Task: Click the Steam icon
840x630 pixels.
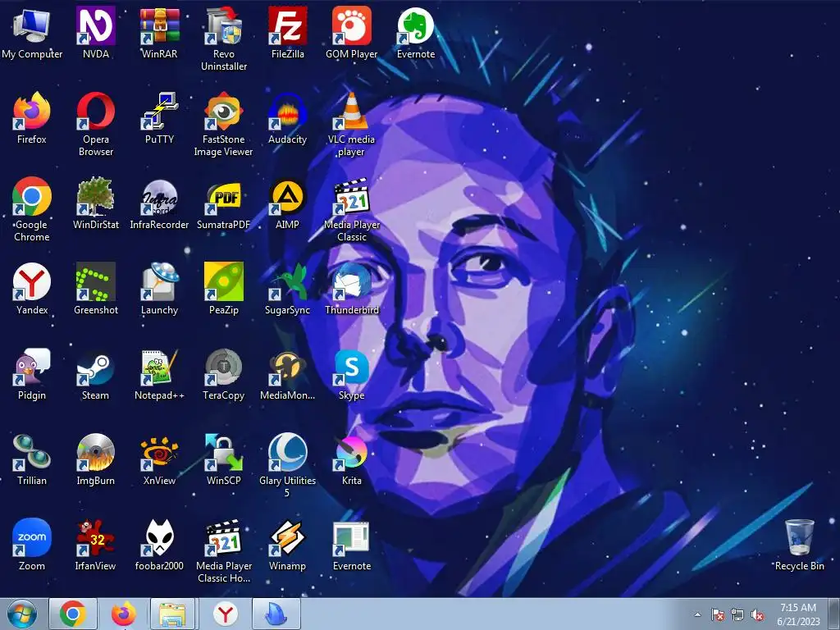Action: pyautogui.click(x=95, y=367)
